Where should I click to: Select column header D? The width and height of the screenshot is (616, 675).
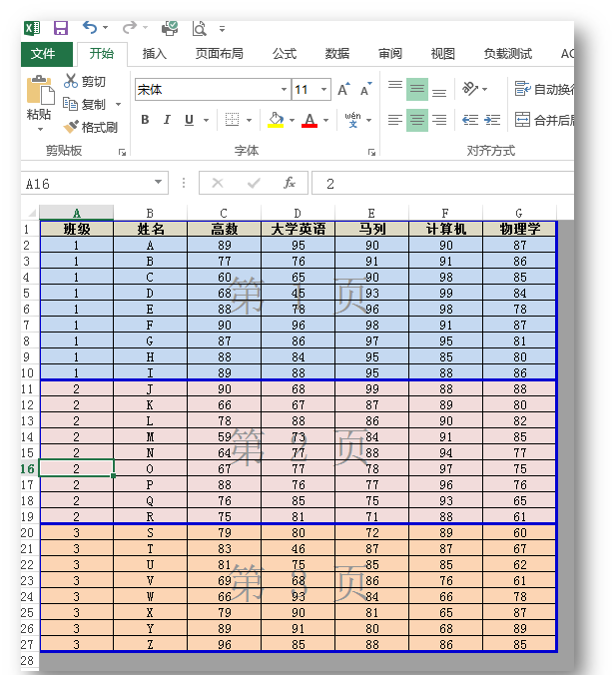click(298, 213)
